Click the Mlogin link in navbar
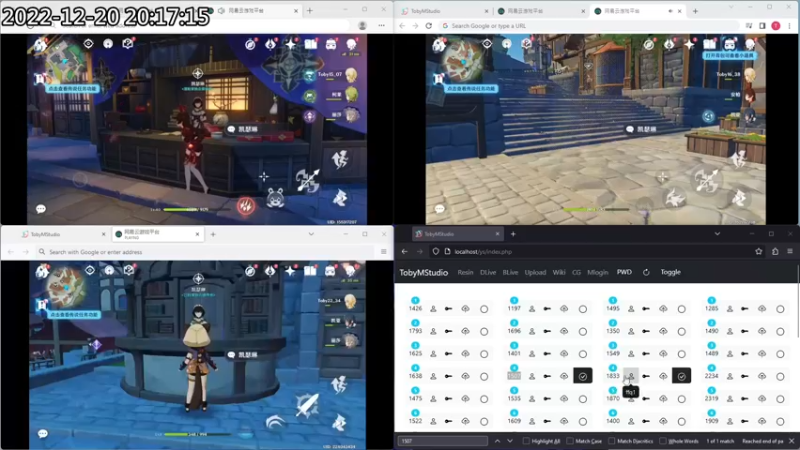Screen dimensions: 800x450 point(597,272)
